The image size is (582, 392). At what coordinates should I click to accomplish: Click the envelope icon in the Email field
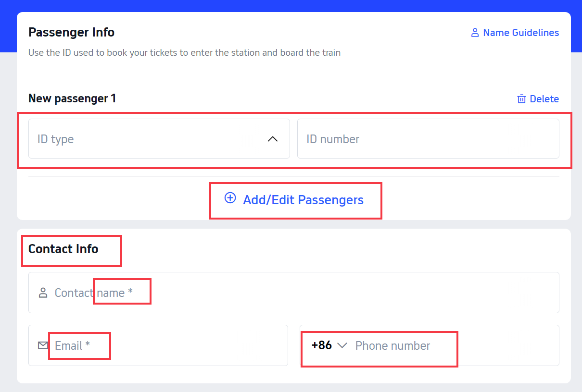43,345
